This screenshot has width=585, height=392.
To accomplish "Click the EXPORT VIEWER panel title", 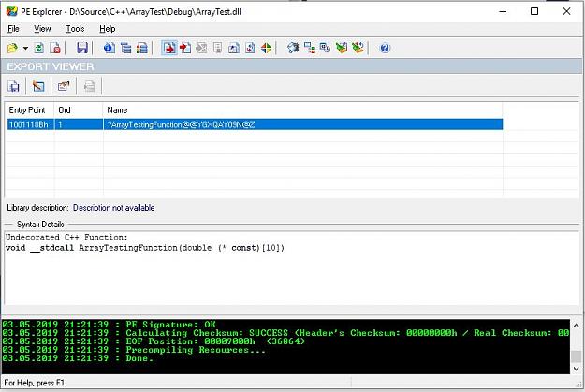I will tap(51, 66).
